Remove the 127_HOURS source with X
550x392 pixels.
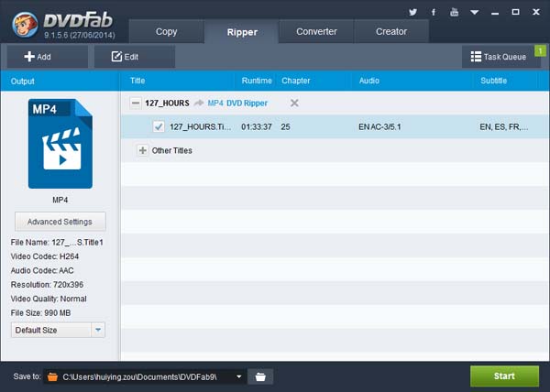click(x=294, y=103)
